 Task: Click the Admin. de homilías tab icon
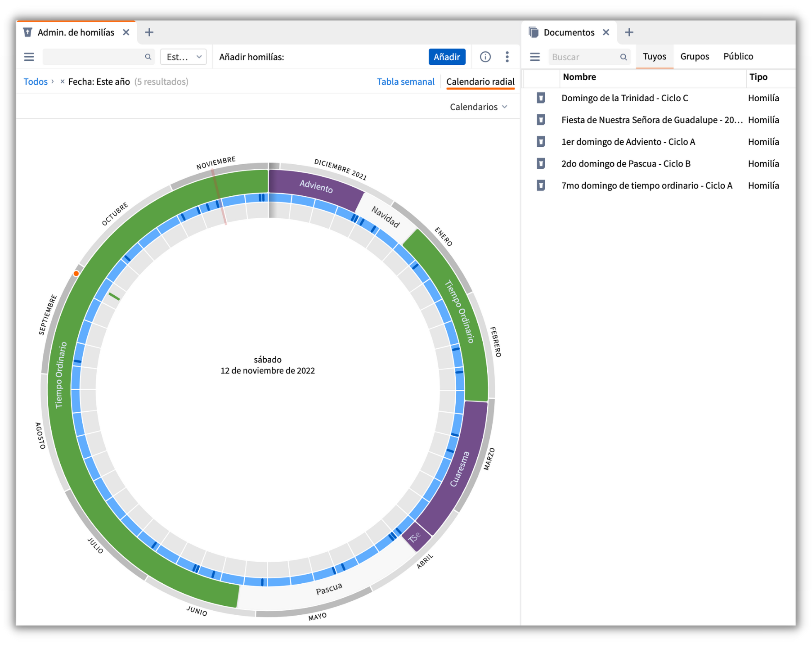pos(28,32)
